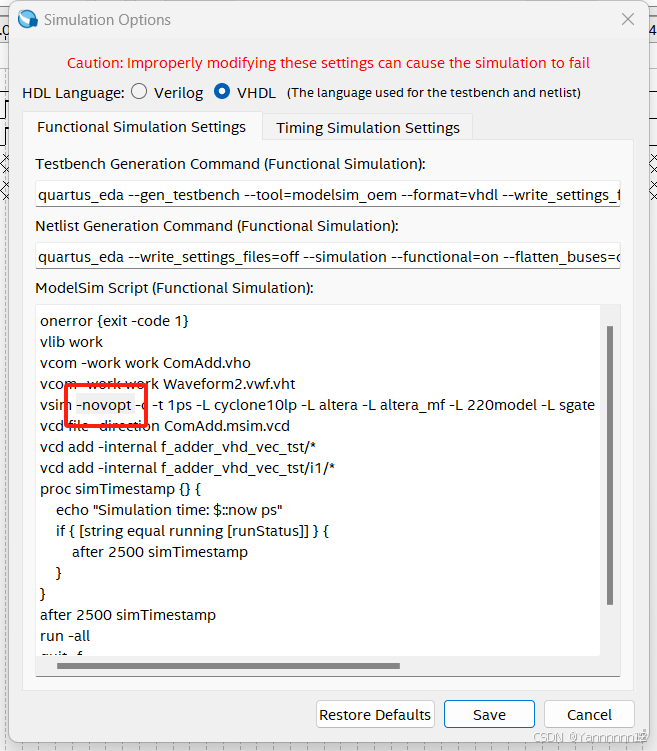Viewport: 657px width, 751px height.
Task: Click the indented 'after 2500 simTimestamp' line
Action: 160,552
